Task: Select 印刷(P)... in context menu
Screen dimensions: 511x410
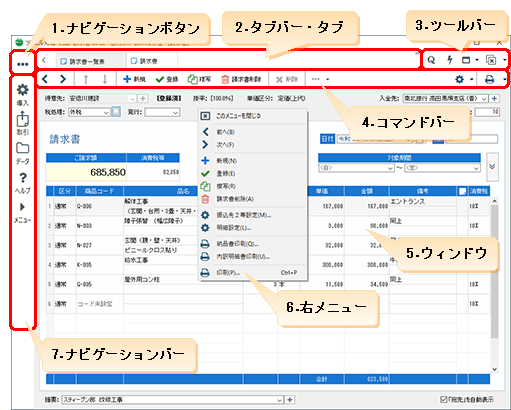Action: coord(228,273)
